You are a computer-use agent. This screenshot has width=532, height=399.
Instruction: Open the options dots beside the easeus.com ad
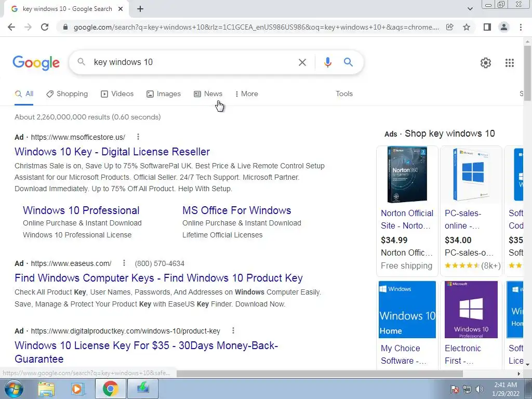tap(124, 263)
